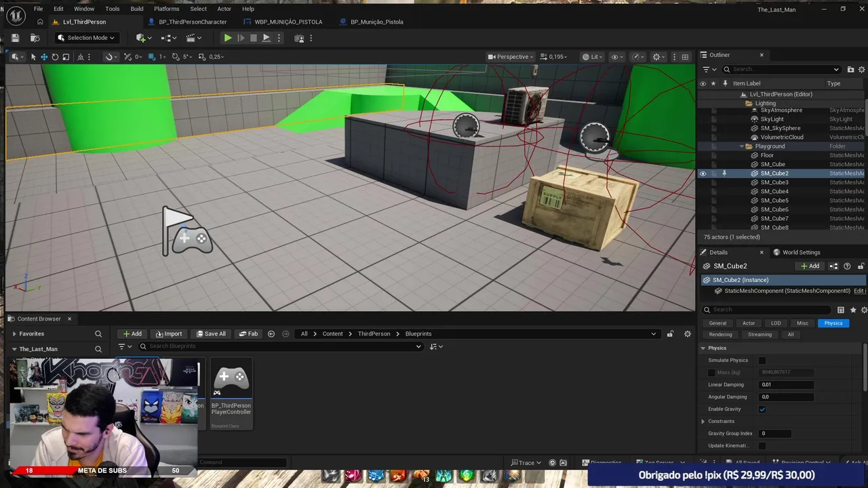The width and height of the screenshot is (868, 488).
Task: Activate the Scale gizmo tool
Action: point(66,57)
